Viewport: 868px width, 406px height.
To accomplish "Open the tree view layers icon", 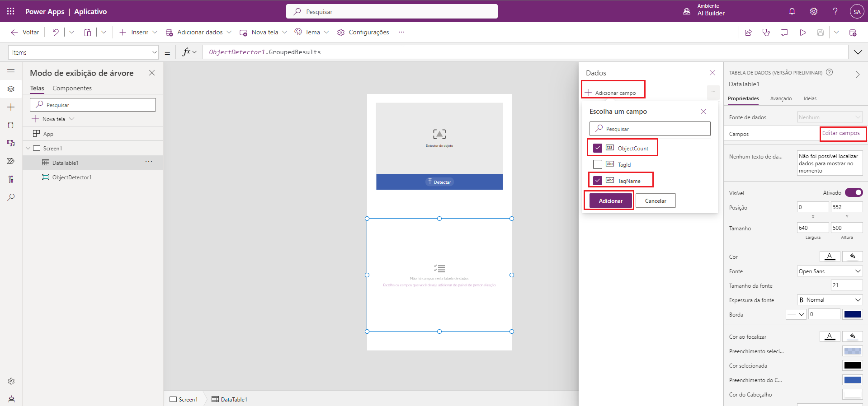I will (x=11, y=89).
